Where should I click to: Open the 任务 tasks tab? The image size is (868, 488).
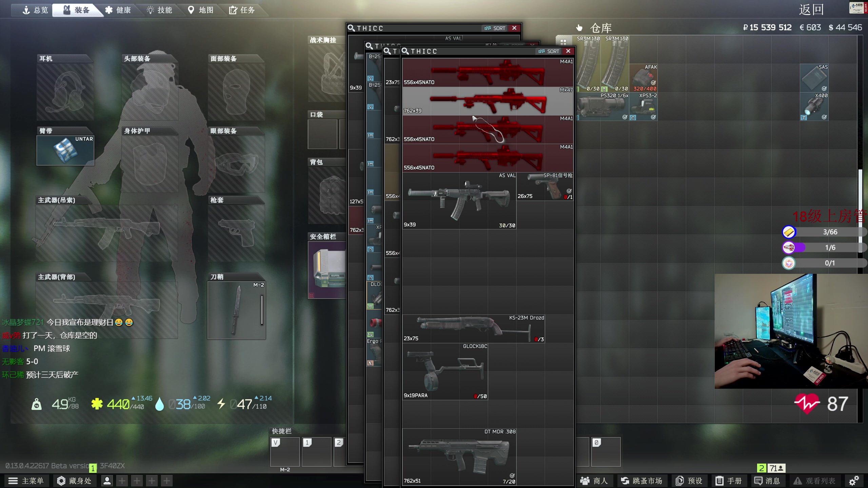coord(242,10)
